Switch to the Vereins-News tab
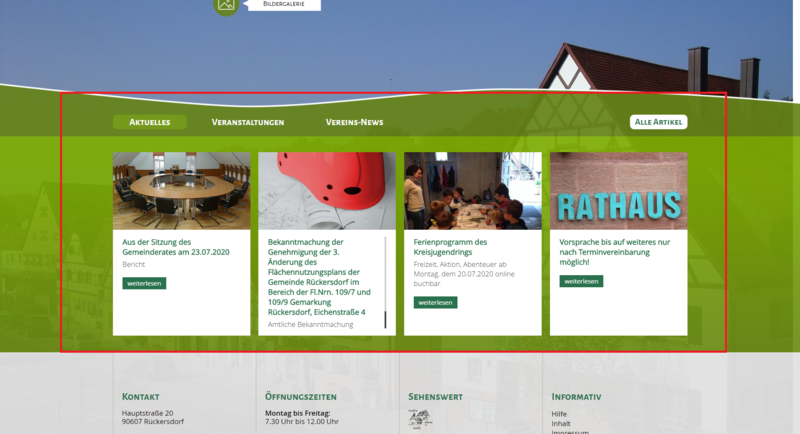 click(x=355, y=122)
